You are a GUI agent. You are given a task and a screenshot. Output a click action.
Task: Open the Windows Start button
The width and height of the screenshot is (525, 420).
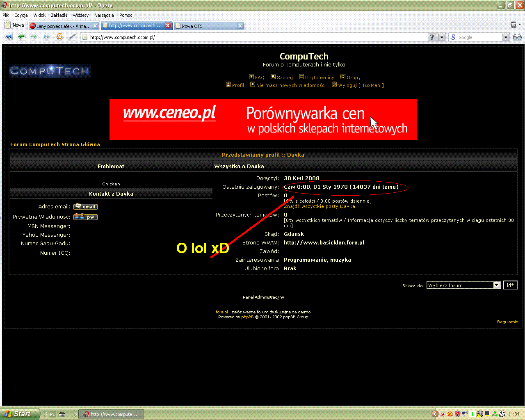(x=20, y=414)
